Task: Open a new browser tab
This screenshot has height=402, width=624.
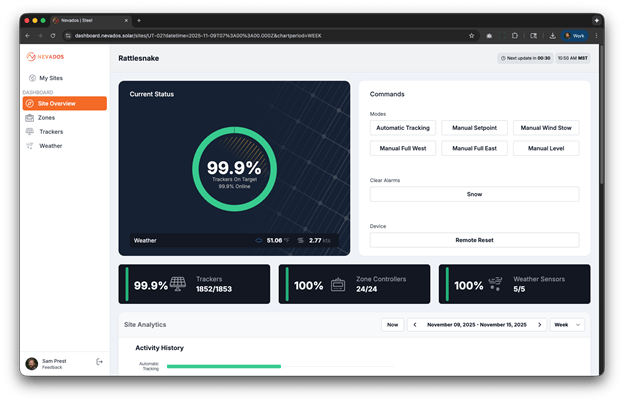Action: click(x=138, y=20)
